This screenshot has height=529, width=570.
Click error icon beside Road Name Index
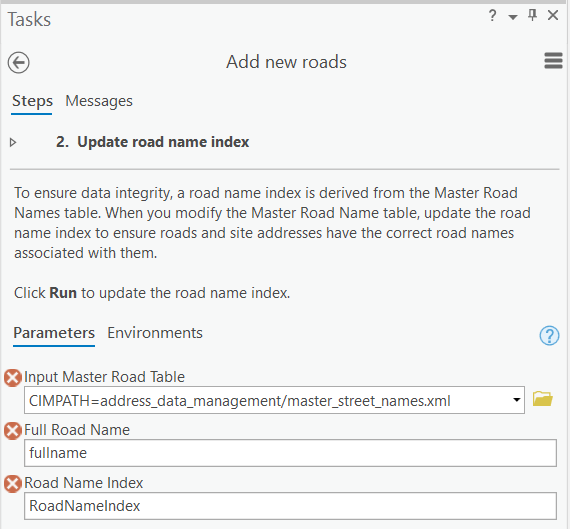[13, 484]
